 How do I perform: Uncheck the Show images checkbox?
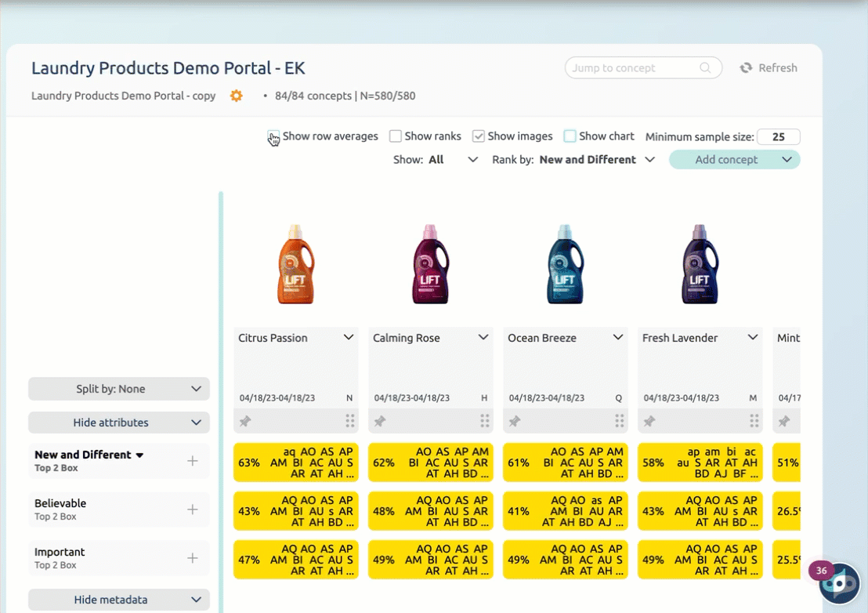[x=478, y=136]
